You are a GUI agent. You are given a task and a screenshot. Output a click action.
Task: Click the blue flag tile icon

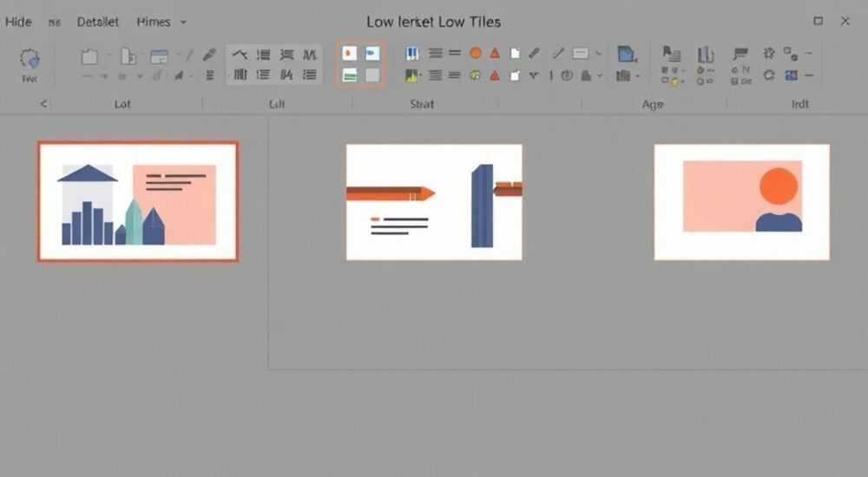pos(372,53)
